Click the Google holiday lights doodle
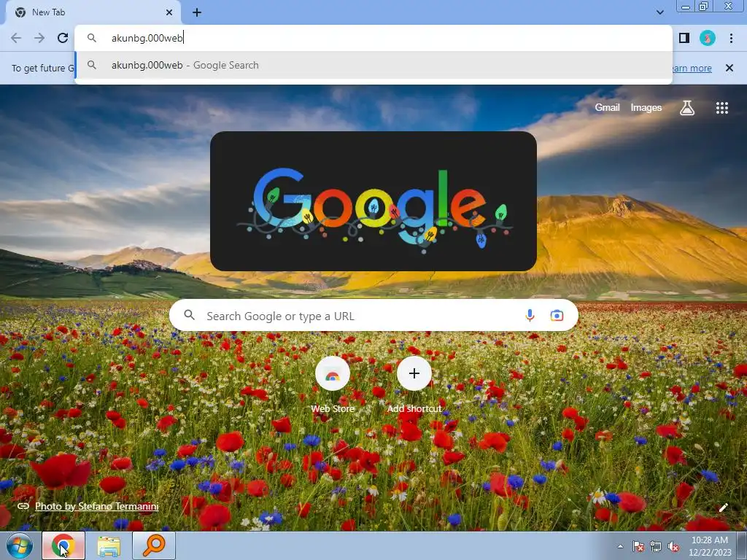 373,201
